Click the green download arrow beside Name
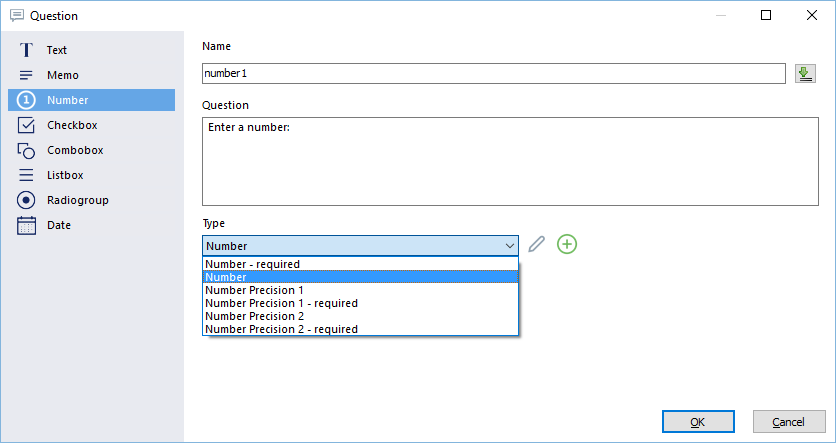 805,74
